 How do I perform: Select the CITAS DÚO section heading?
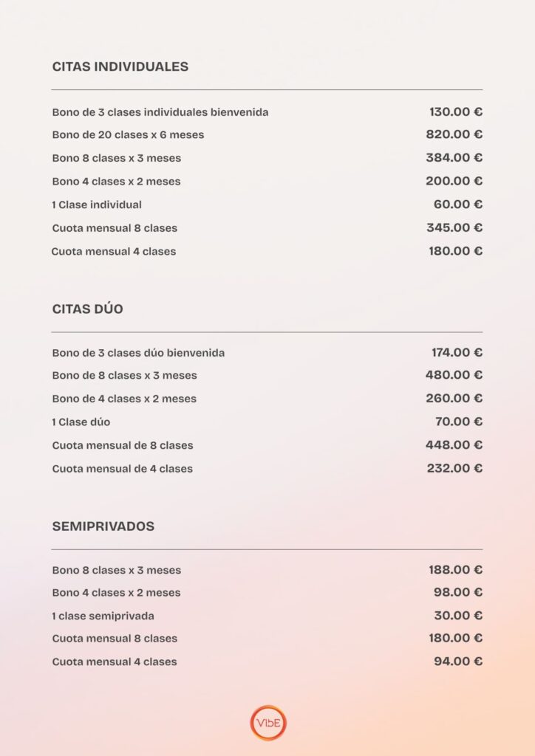(88, 309)
